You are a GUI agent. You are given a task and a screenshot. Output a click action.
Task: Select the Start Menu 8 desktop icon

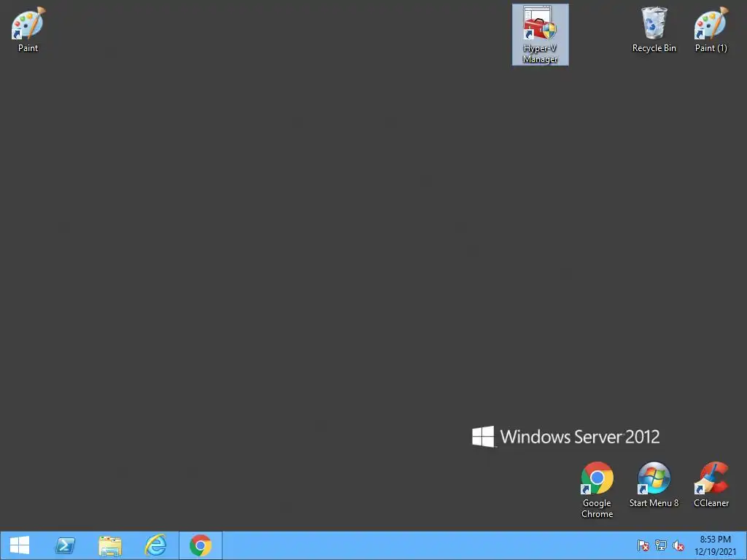tap(654, 485)
